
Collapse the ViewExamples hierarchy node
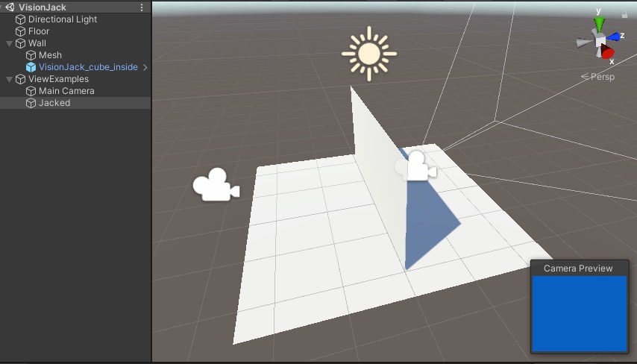(x=10, y=79)
